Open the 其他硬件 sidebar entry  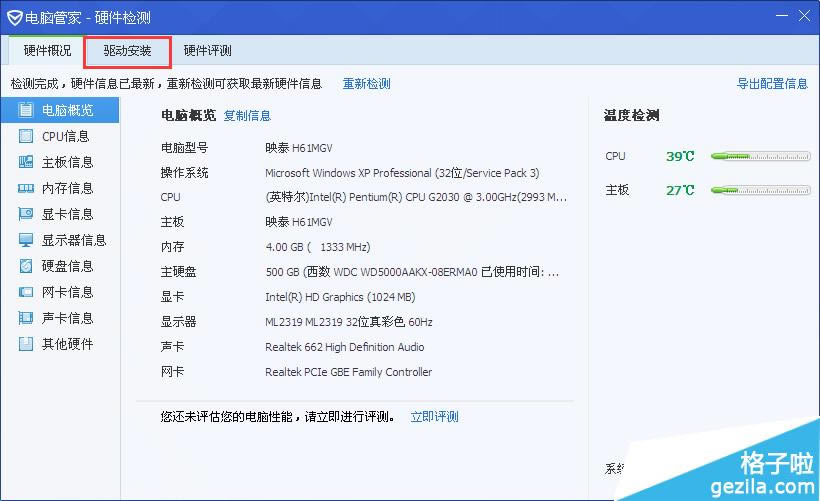tap(67, 344)
